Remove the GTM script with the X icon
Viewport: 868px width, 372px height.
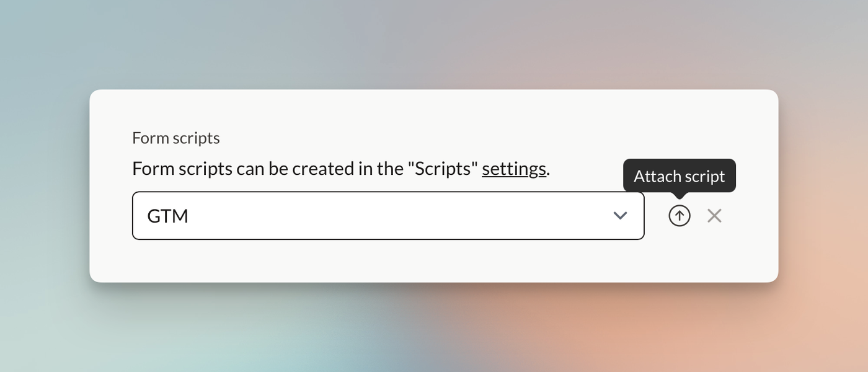click(714, 216)
